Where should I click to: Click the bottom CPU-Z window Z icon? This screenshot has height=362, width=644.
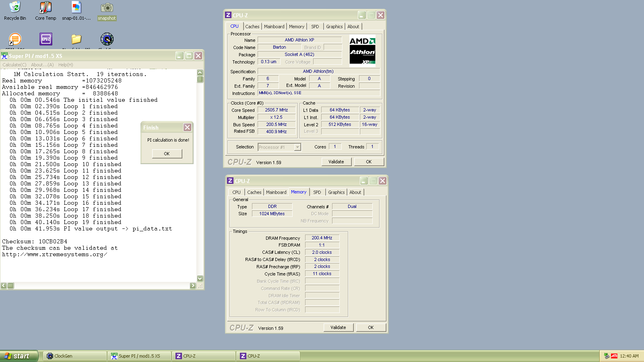(x=230, y=181)
